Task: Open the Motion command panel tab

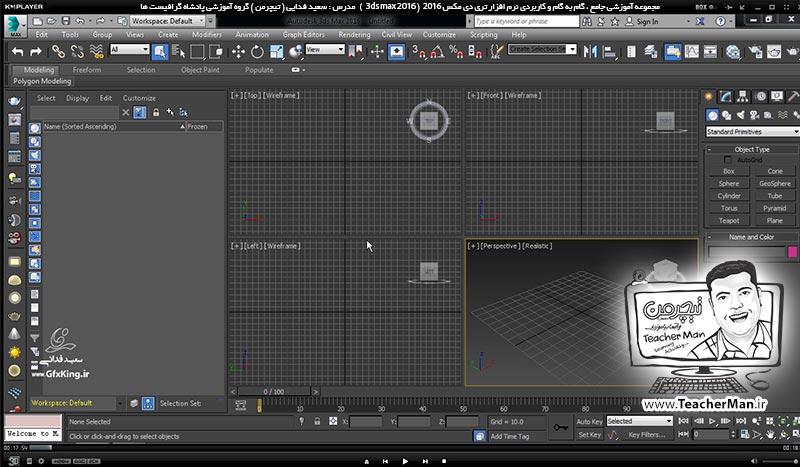Action: pyautogui.click(x=761, y=96)
